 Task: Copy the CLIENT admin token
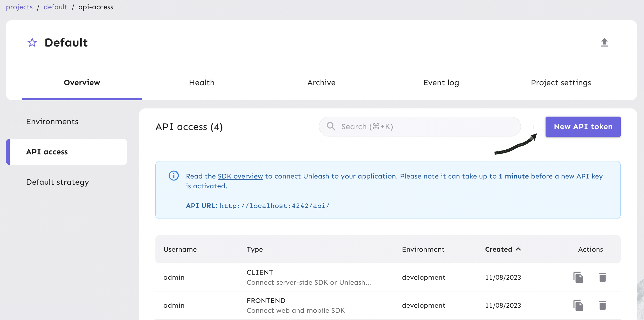pos(579,277)
